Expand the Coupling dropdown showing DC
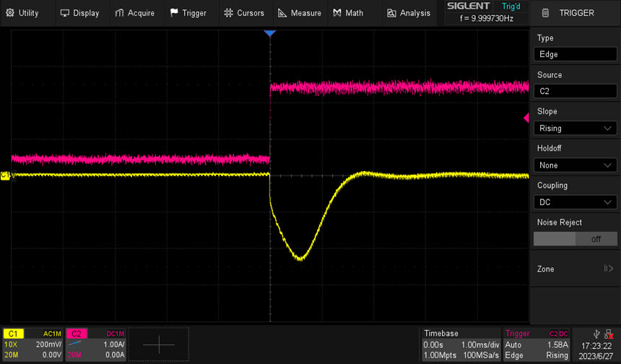Image resolution: width=621 pixels, height=364 pixels. [x=576, y=202]
